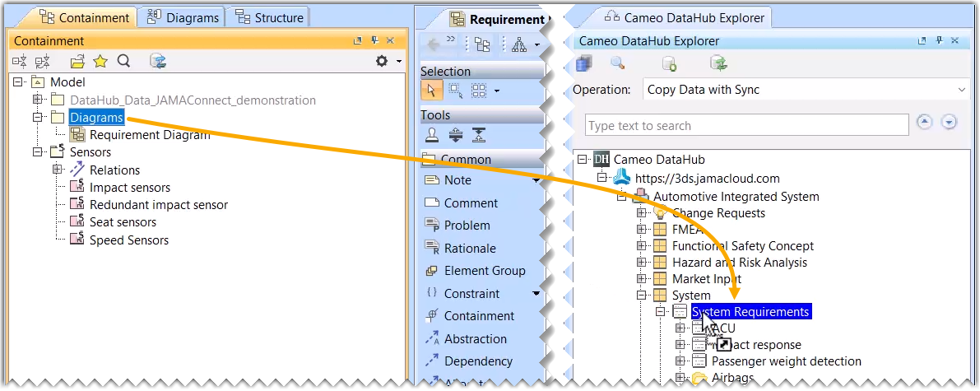Choose the marquee selection tool with cursor
This screenshot has width=980, height=391.
(x=455, y=91)
